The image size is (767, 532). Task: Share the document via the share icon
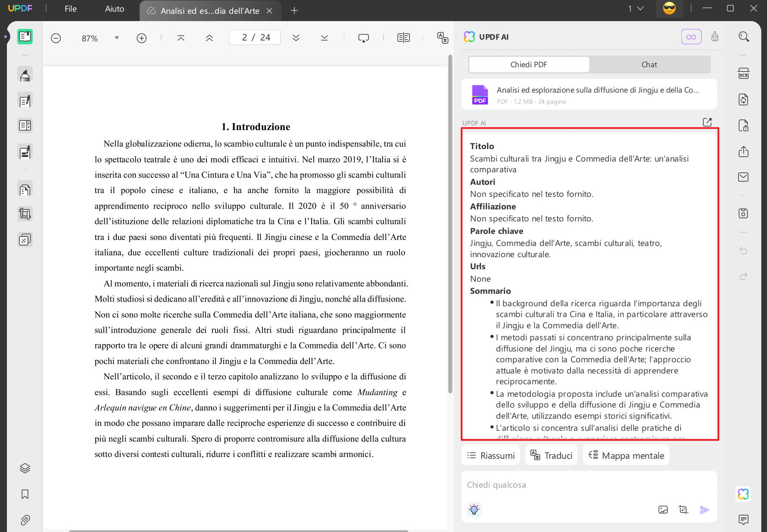[x=744, y=152]
